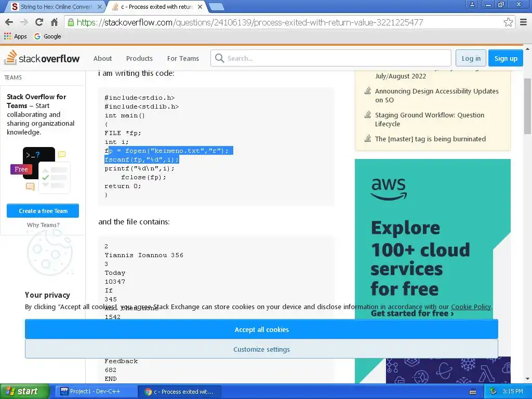The image size is (532, 399).
Task: Open the Cookie Policy link
Action: pyautogui.click(x=471, y=307)
